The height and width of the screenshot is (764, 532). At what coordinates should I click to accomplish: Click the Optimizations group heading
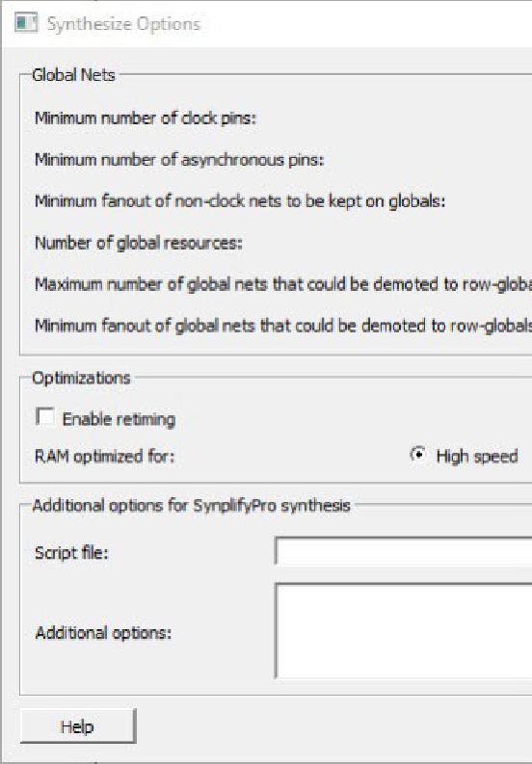tap(81, 378)
